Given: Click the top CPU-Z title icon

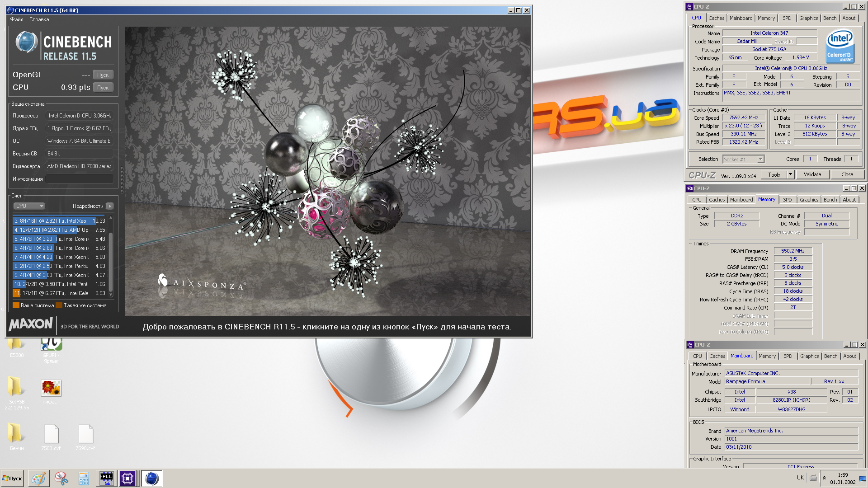Looking at the screenshot, I should point(689,7).
